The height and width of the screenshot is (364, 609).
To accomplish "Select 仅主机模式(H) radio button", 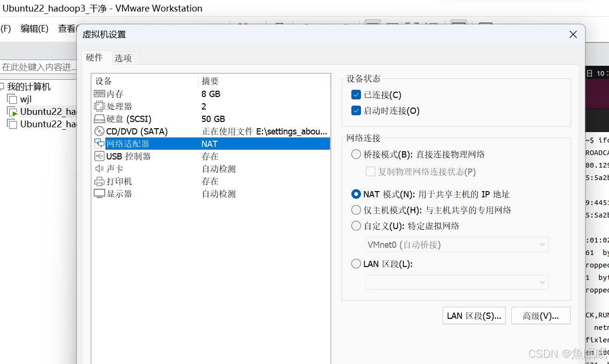I will (356, 210).
